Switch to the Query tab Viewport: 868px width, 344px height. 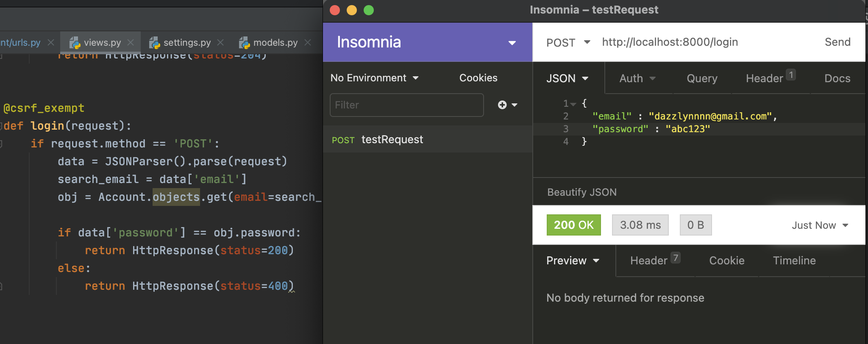click(x=702, y=78)
